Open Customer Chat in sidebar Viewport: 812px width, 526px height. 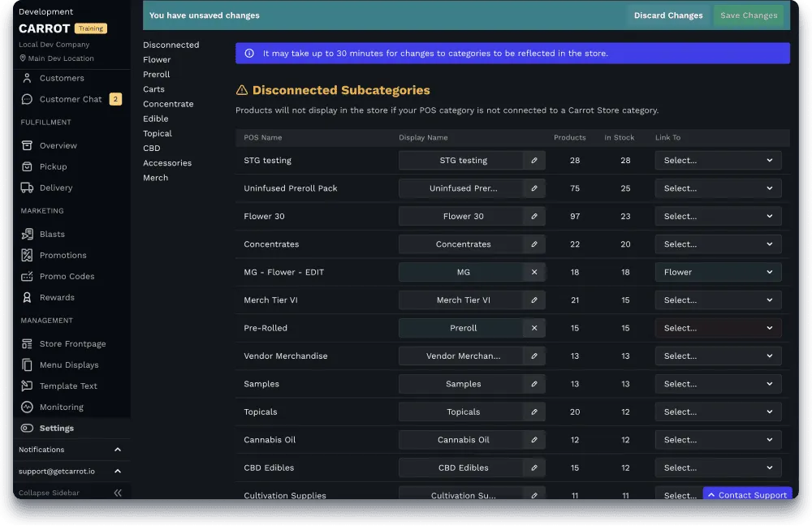pyautogui.click(x=71, y=99)
